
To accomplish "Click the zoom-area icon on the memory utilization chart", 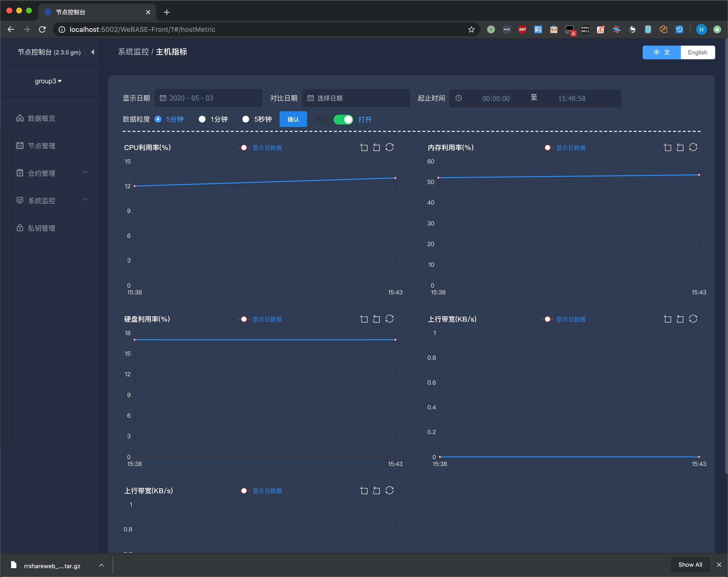I will pyautogui.click(x=667, y=148).
